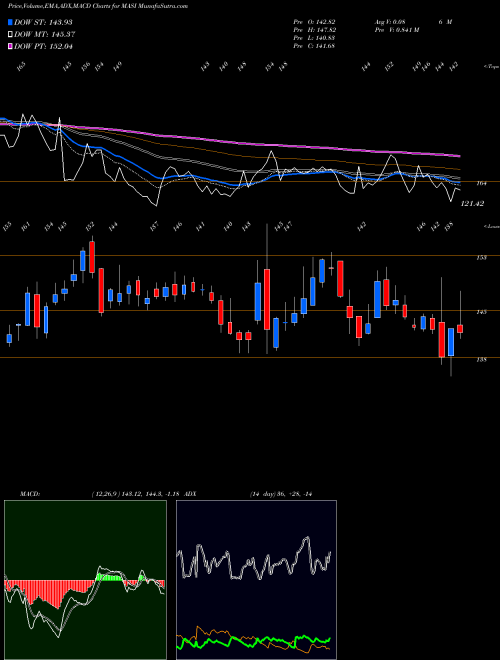Image resolution: width=500 pixels, height=660 pixels.
Task: Click the '121.42' value label
Action: click(472, 203)
